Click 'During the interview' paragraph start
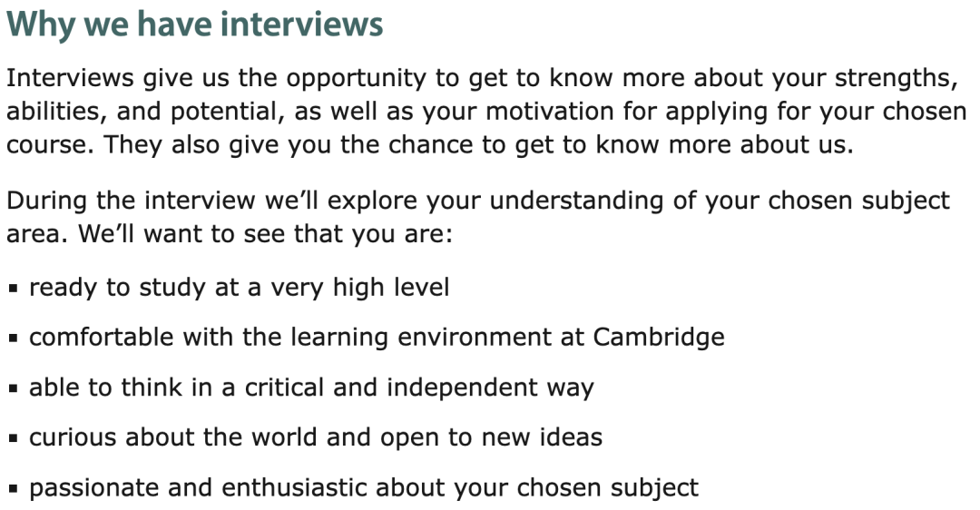Image resolution: width=980 pixels, height=510 pixels. point(131,201)
